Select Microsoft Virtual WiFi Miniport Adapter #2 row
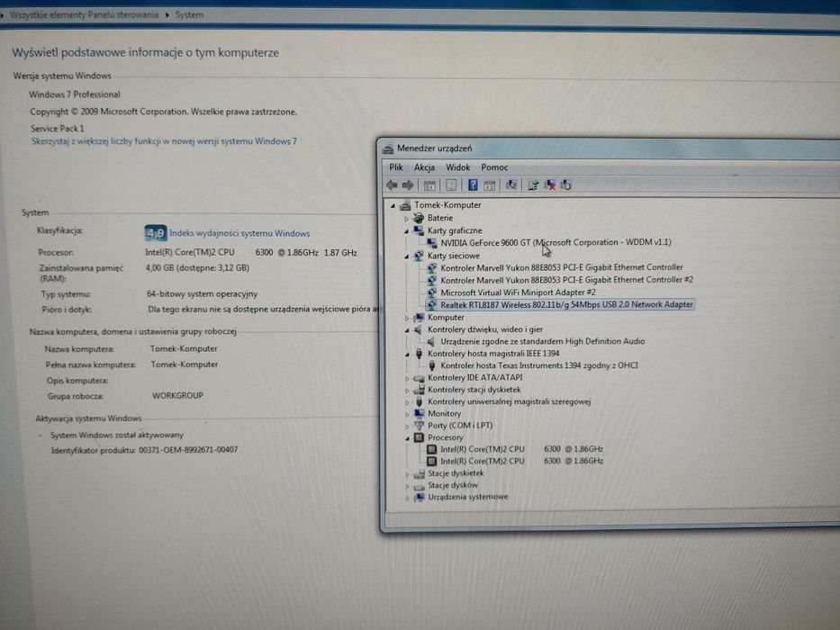Screen dimensions: 840x630 (x=518, y=292)
